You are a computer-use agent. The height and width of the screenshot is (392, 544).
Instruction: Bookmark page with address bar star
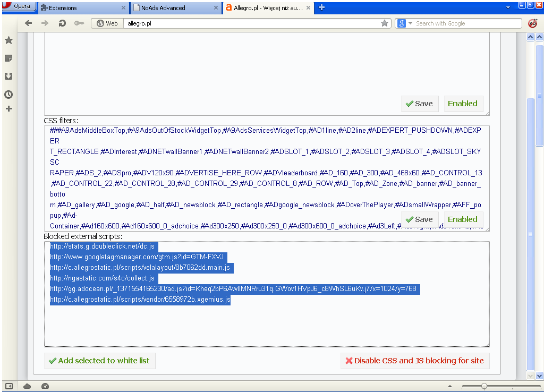385,23
